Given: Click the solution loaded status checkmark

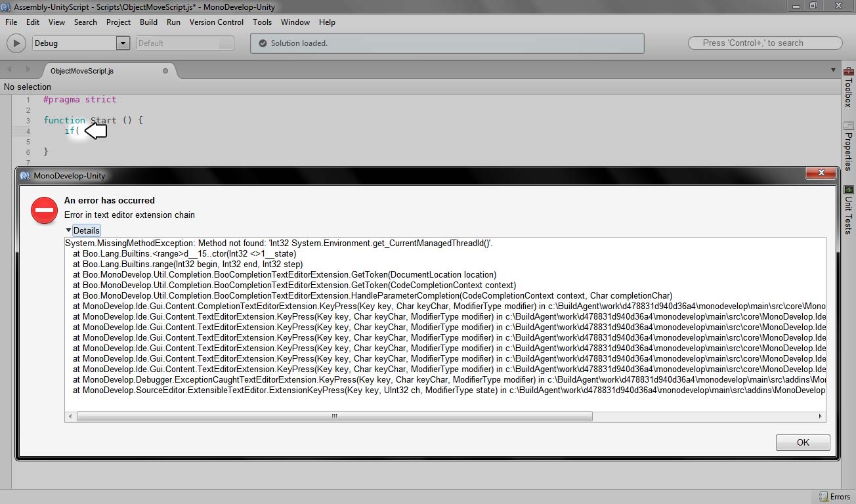Looking at the screenshot, I should click(263, 43).
